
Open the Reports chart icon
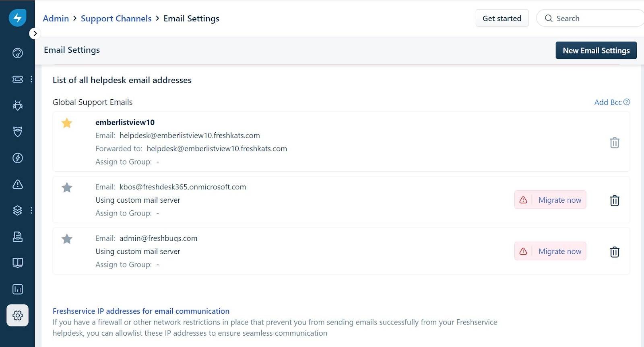pyautogui.click(x=17, y=289)
